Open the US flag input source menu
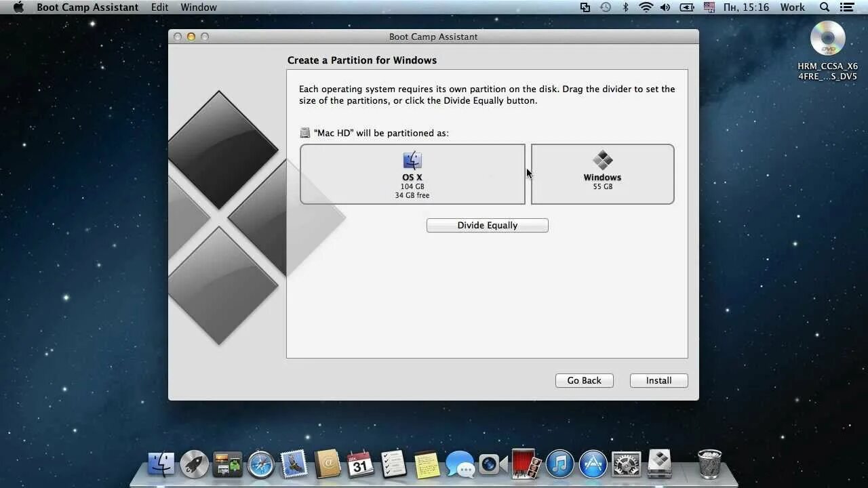 (709, 7)
